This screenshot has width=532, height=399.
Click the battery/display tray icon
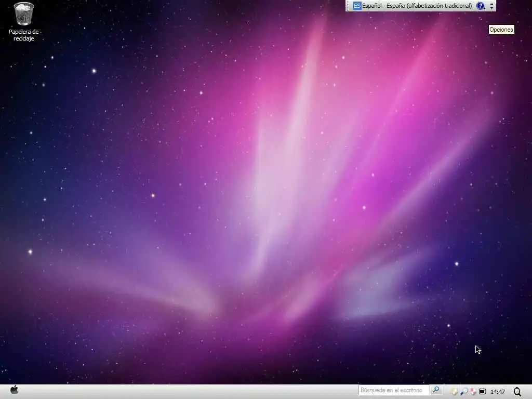coord(482,392)
